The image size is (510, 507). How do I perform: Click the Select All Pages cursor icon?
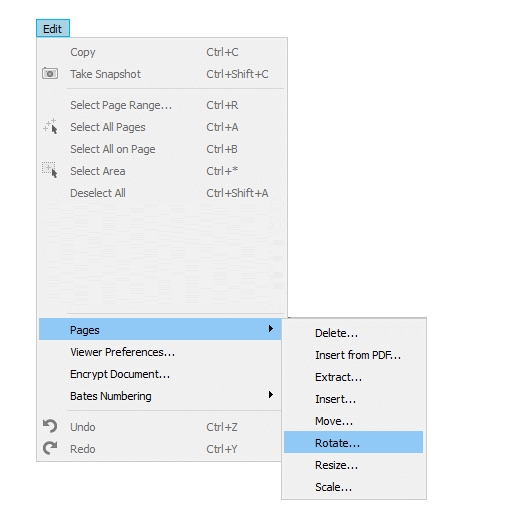tap(50, 127)
